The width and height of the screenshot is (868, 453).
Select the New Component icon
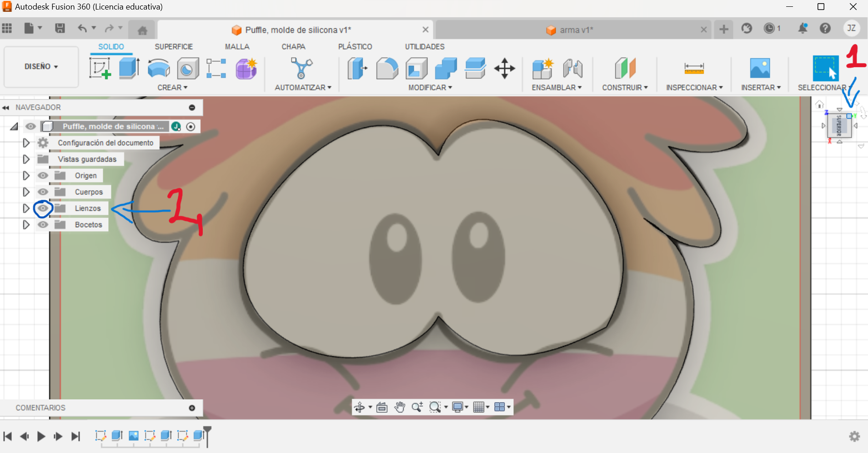click(x=542, y=69)
